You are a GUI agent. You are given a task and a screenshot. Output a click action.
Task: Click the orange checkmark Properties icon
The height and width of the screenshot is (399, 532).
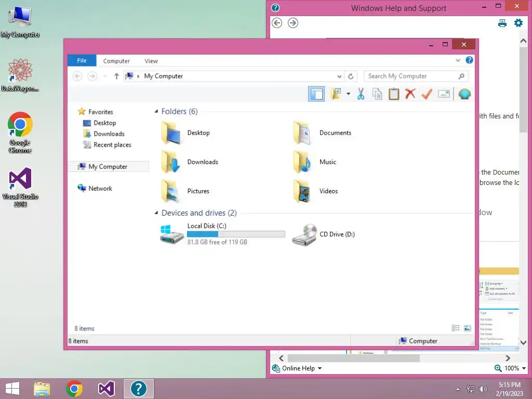pyautogui.click(x=427, y=94)
